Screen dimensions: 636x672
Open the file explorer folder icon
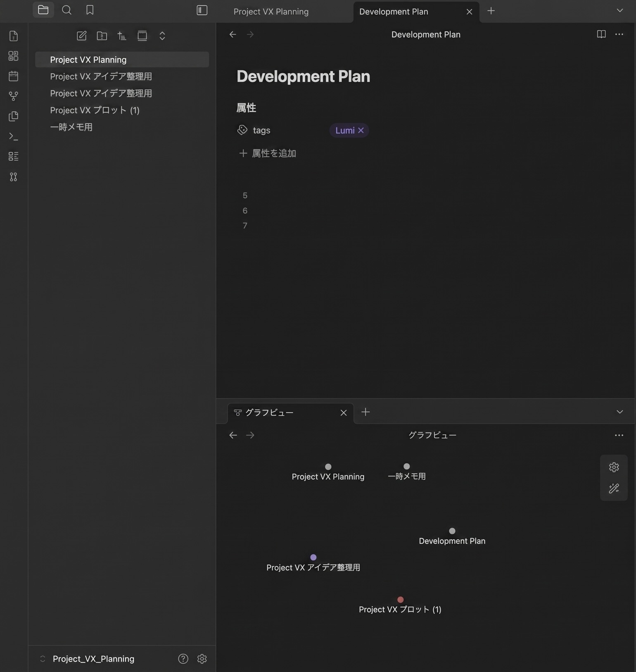(43, 10)
